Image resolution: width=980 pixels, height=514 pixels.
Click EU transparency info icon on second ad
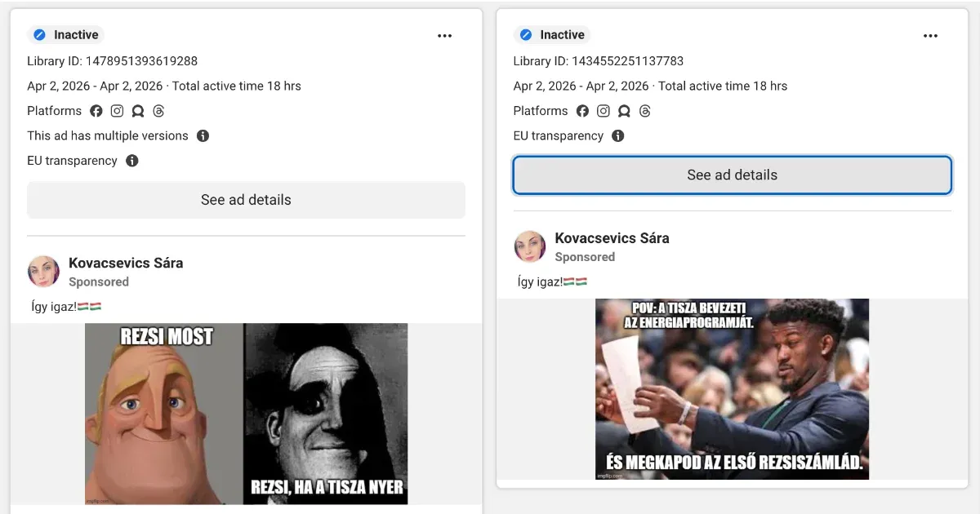coord(617,135)
